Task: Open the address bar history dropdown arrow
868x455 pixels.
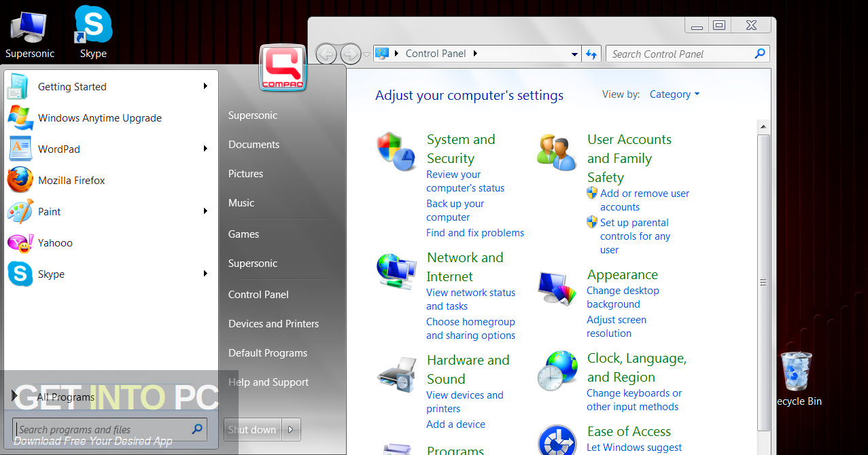Action: (x=574, y=54)
